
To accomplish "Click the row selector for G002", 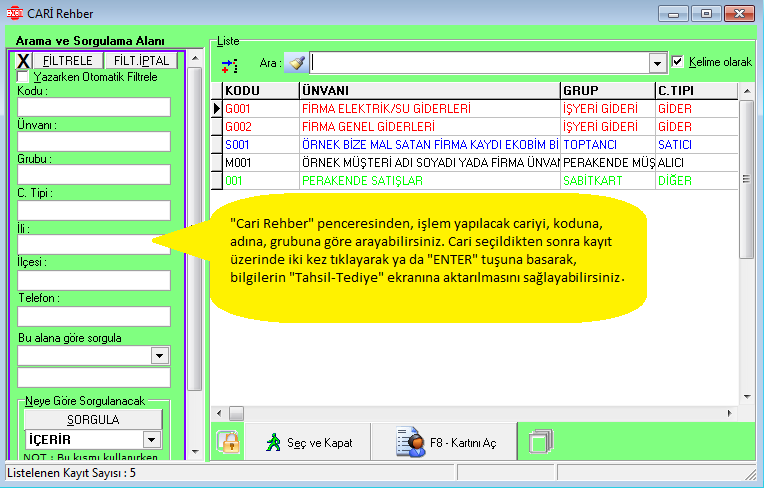I will point(217,127).
